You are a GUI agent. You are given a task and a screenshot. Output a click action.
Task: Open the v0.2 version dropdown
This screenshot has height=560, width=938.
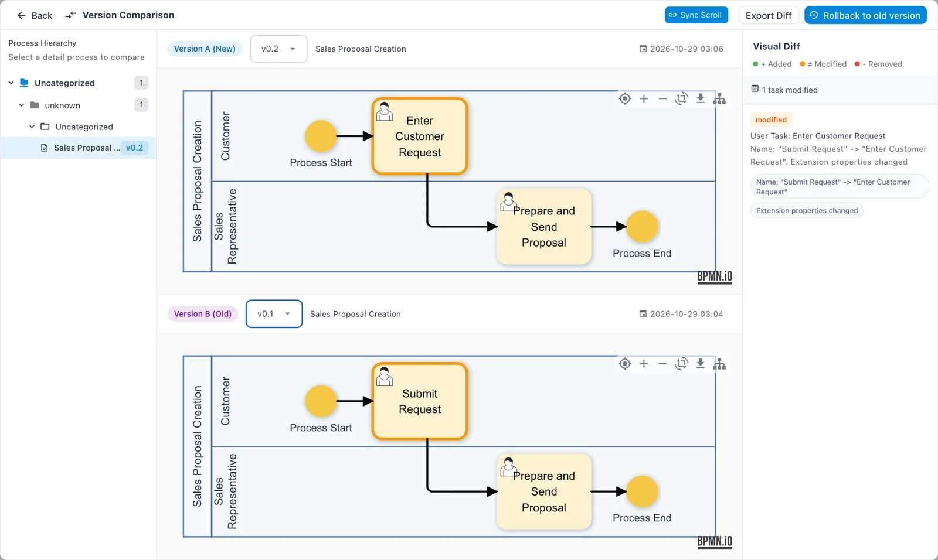[278, 49]
